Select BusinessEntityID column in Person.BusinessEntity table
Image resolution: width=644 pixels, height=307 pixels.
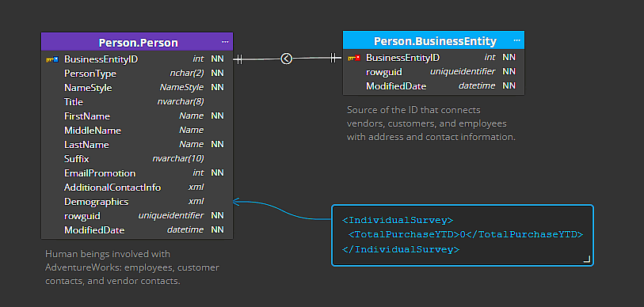tap(434, 58)
